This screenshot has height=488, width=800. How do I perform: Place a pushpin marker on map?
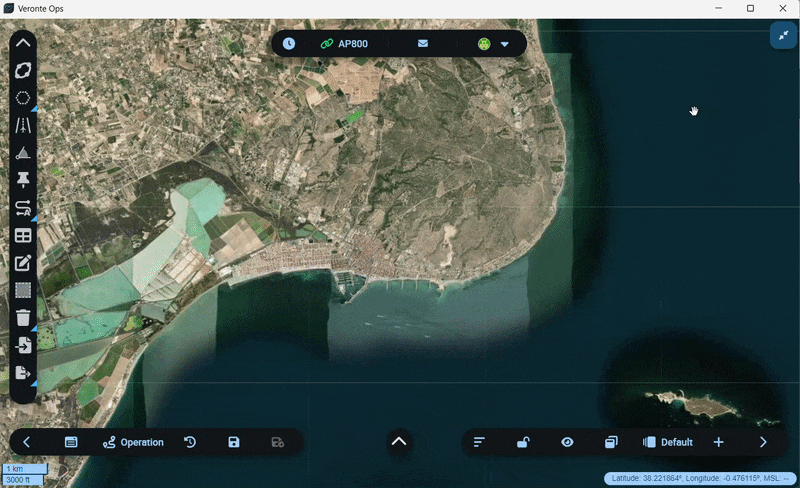(23, 180)
